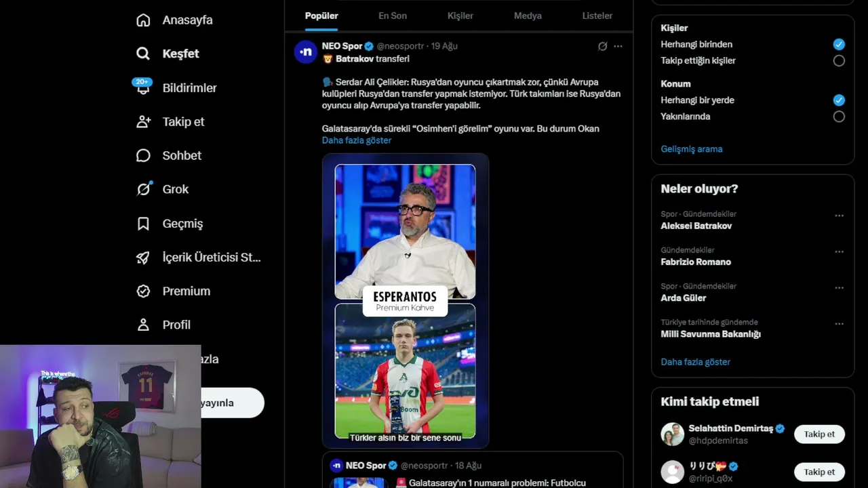The image size is (868, 488).
Task: Open more options for Millî Savunma Bakanlığı trend
Action: (x=839, y=323)
